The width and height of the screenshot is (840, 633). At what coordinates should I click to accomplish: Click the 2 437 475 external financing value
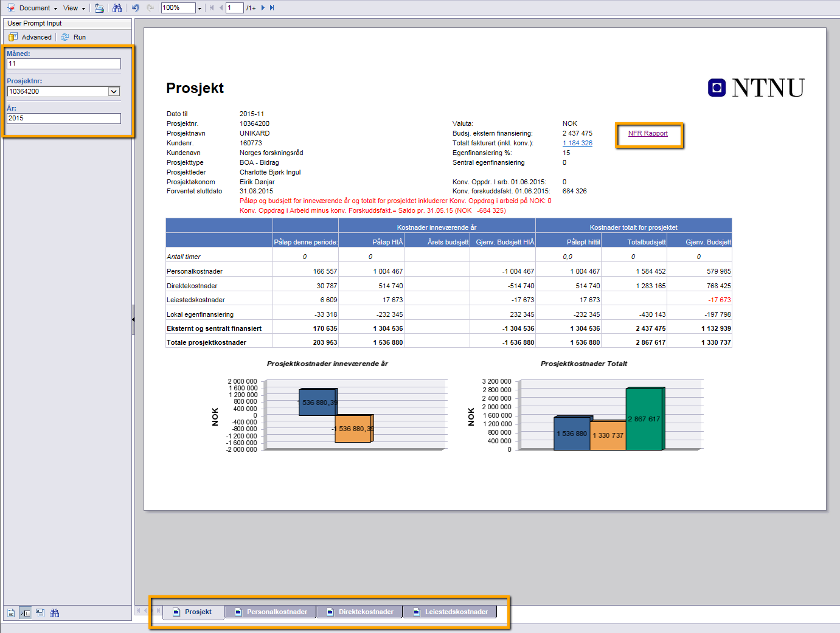(x=577, y=134)
